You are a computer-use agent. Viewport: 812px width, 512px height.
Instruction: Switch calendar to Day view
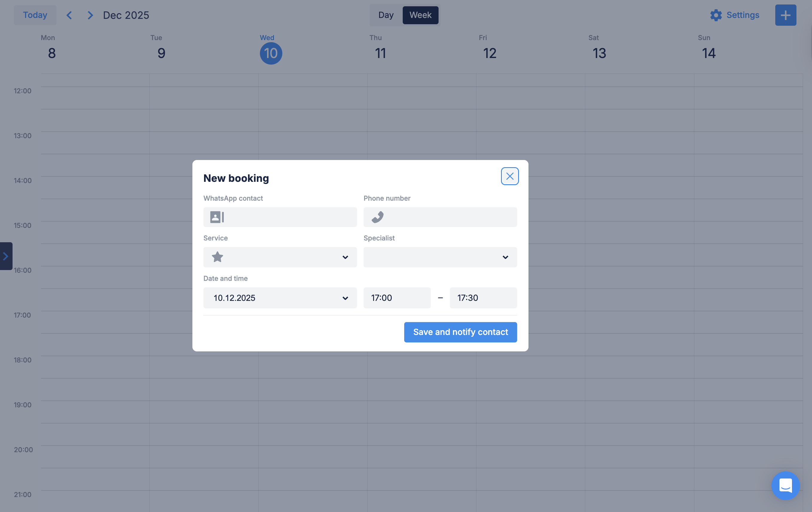pyautogui.click(x=386, y=15)
